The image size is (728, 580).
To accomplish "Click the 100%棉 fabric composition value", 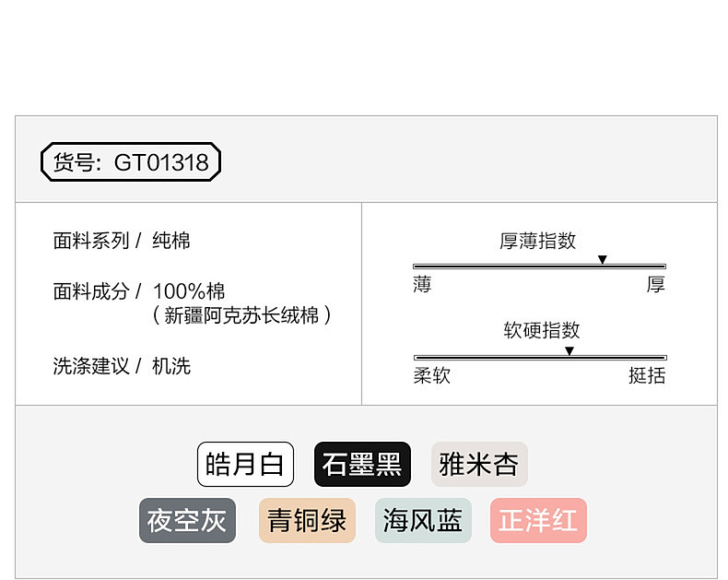I will pos(189,291).
